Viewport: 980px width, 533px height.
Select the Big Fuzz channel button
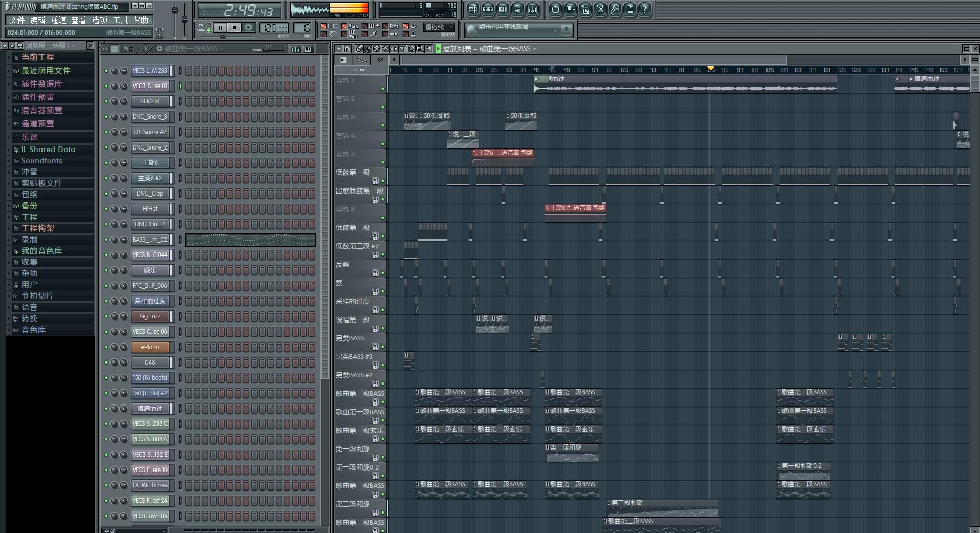[150, 316]
